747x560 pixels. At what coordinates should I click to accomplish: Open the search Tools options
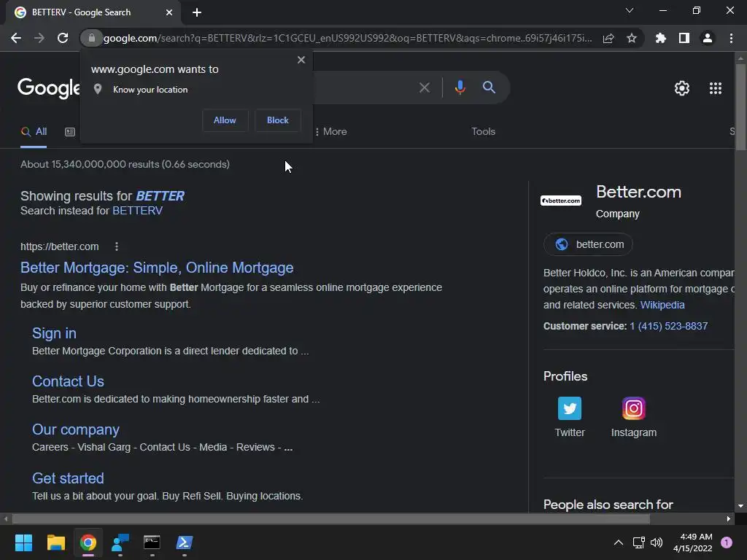(483, 132)
